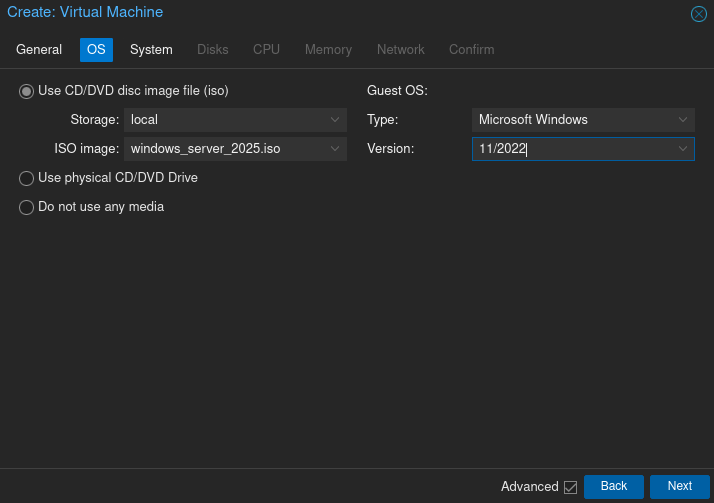Toggle the Advanced checkbox

tap(571, 487)
